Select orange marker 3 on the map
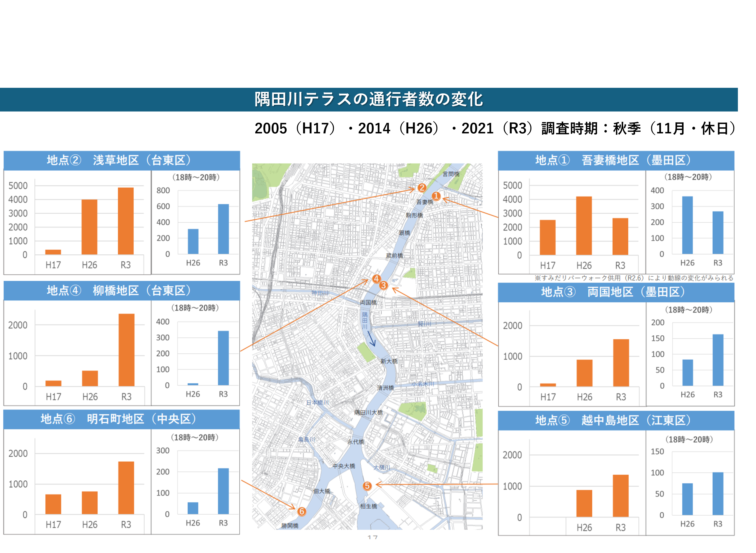756x553 pixels. [x=383, y=285]
